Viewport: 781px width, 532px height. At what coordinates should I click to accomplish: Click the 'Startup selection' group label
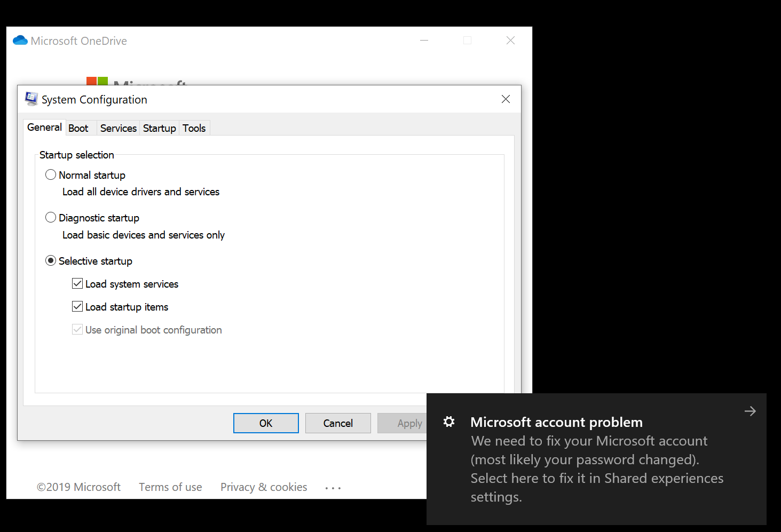click(x=77, y=155)
